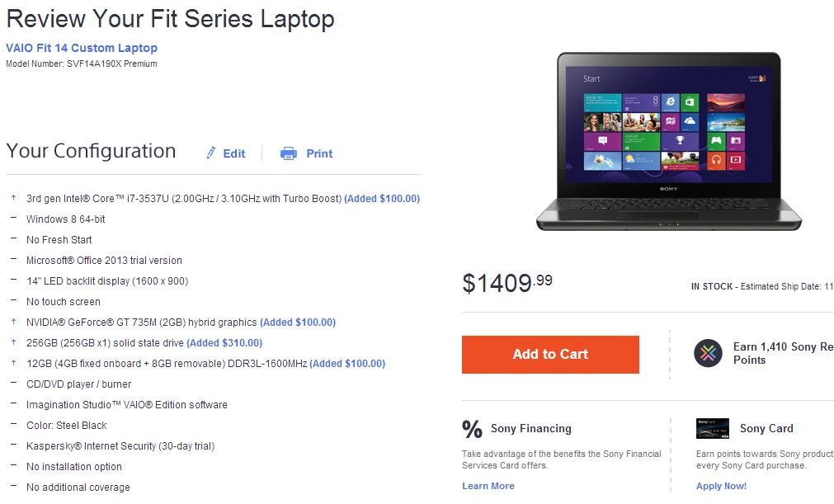
Task: Click the Apply Now! link for Sony Card
Action: 721,486
